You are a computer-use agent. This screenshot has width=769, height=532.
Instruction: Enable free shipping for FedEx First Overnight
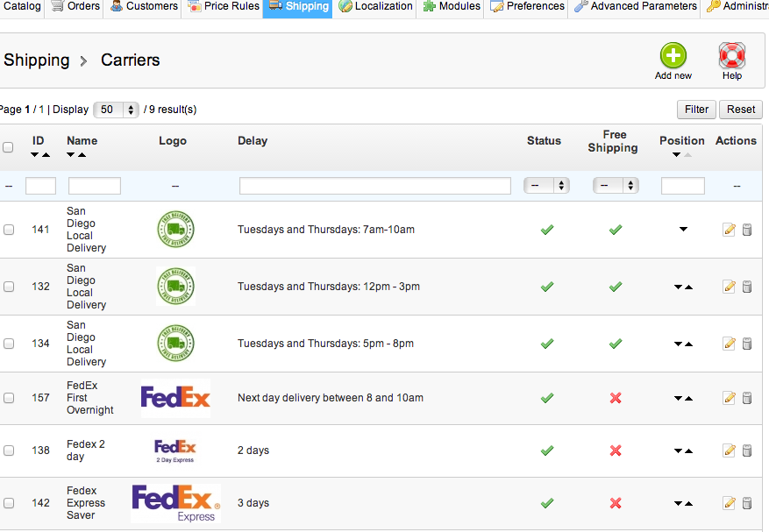[x=616, y=398]
